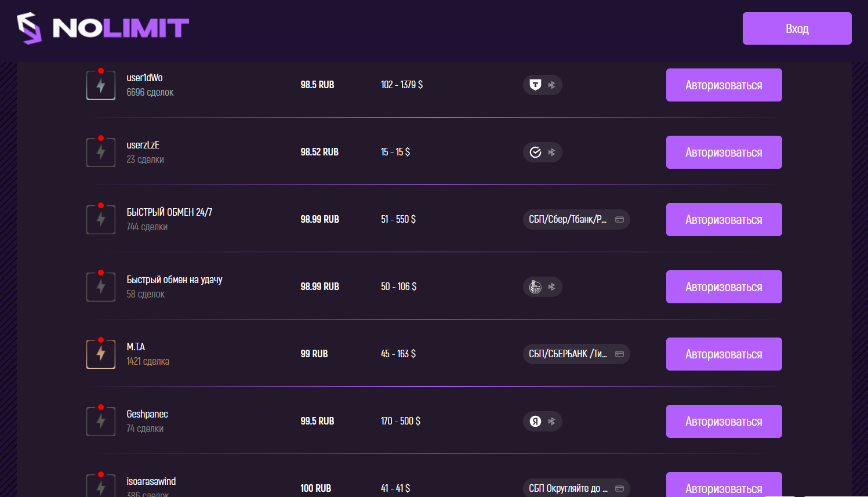868x497 pixels.
Task: Click the 102 - 1379 $ limit range
Action: coord(402,85)
